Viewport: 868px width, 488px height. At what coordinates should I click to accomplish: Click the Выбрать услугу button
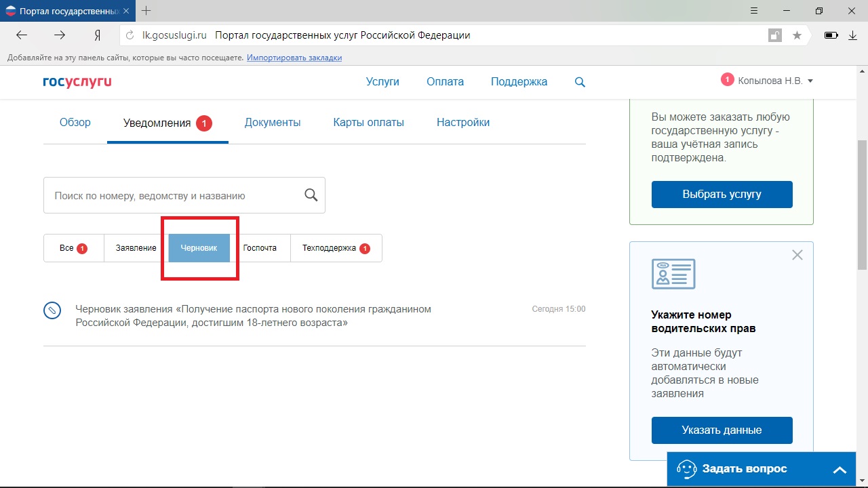click(722, 194)
